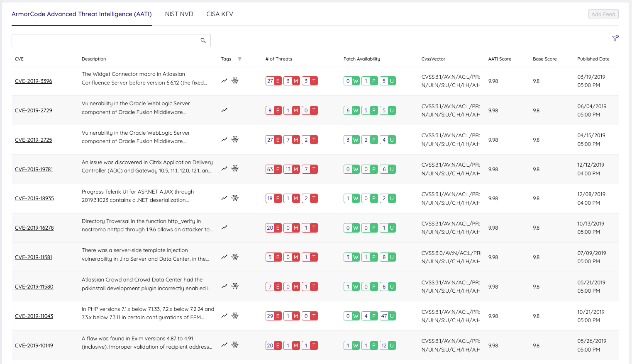Expand the 13 M malware count on CVE-2019-19781
The image size is (632, 364).
pos(292,169)
